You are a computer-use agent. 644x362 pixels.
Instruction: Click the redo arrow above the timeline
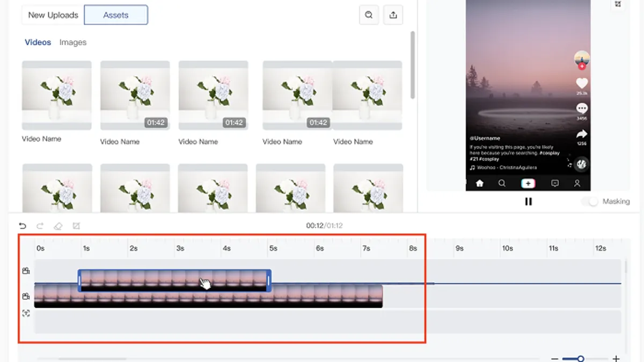(x=40, y=226)
